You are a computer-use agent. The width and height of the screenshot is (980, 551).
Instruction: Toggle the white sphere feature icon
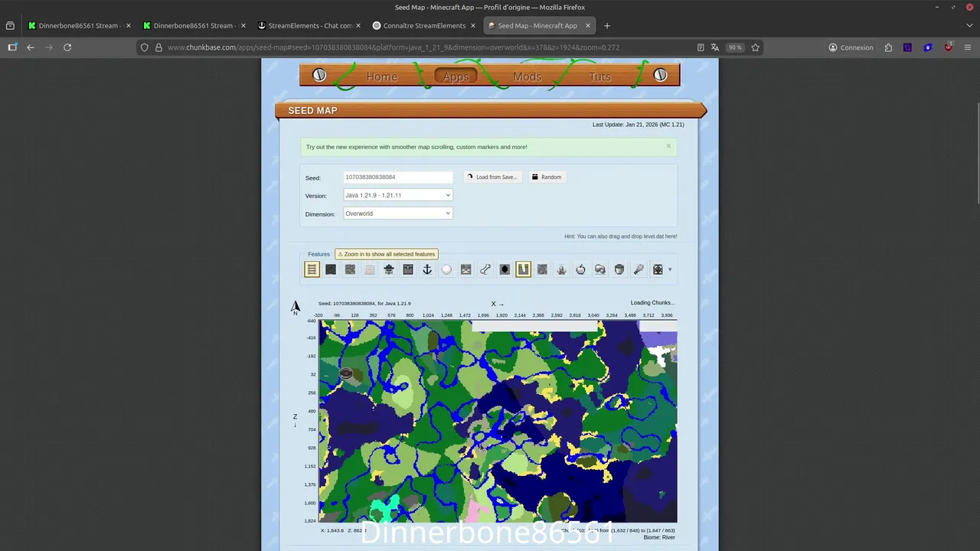(446, 269)
